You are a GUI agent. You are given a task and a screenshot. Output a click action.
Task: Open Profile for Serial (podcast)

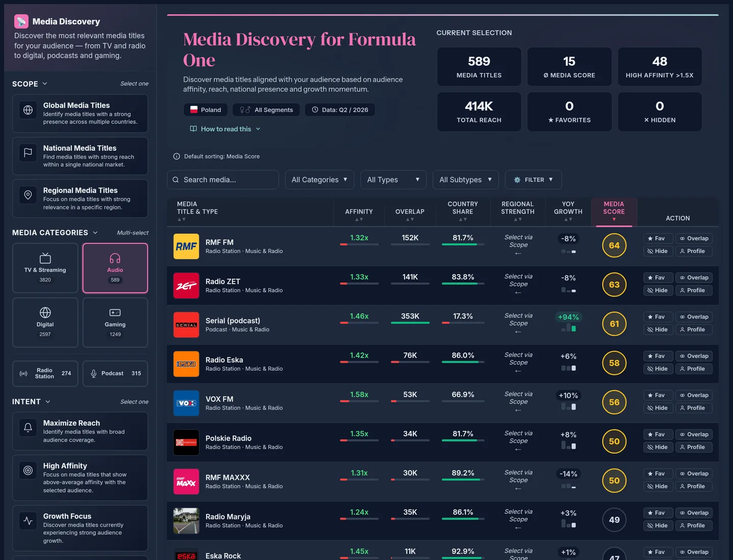(x=694, y=329)
